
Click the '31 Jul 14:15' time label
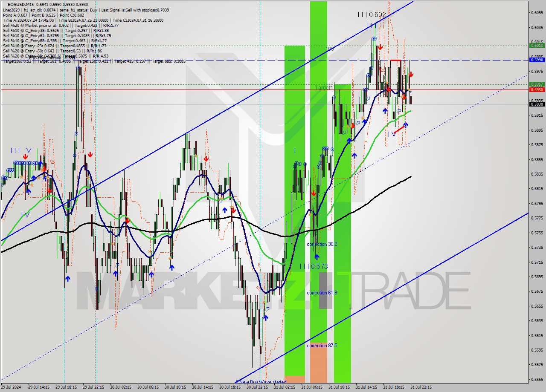pyautogui.click(x=367, y=387)
